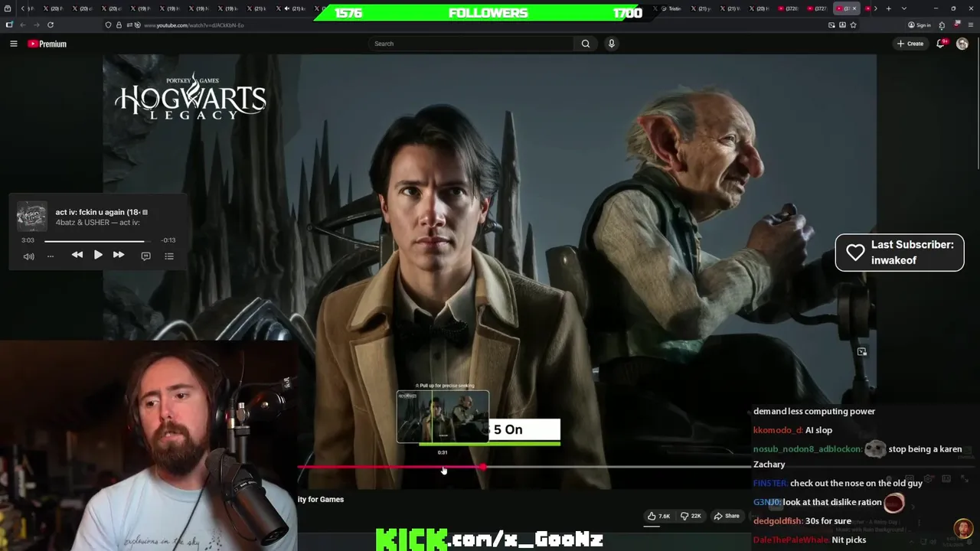Click chat username 'kkomodo_d'

pyautogui.click(x=778, y=430)
